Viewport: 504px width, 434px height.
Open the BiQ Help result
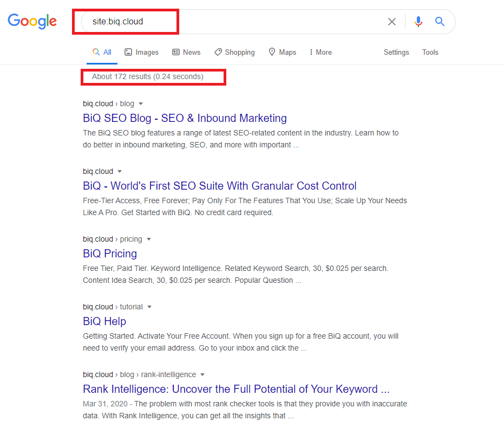click(x=104, y=321)
